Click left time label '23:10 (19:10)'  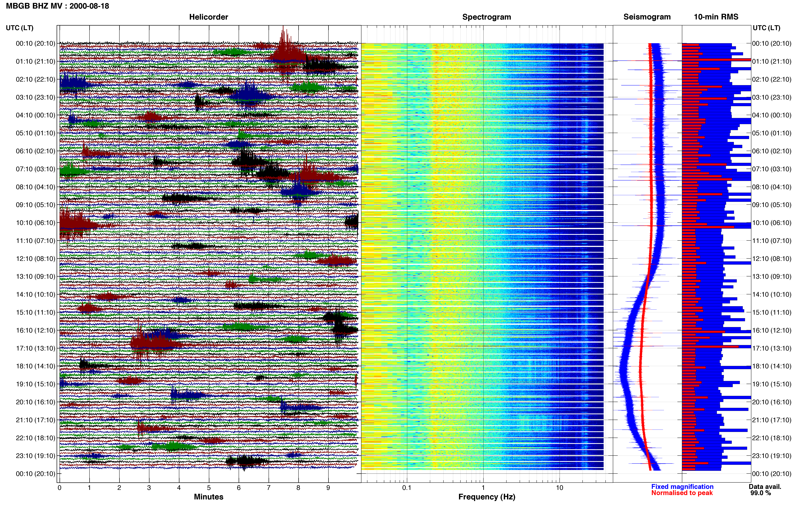pyautogui.click(x=36, y=456)
